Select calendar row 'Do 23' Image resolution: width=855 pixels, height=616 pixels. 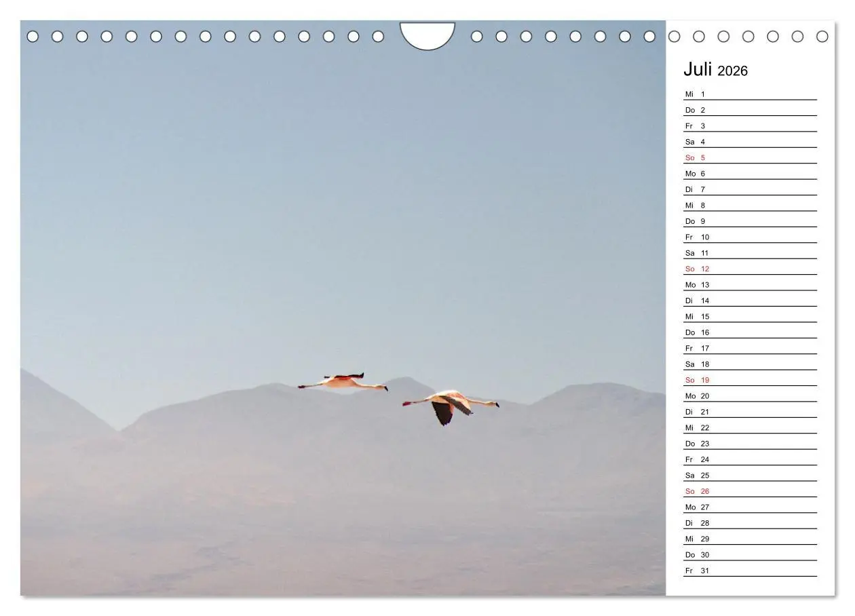tap(750, 443)
